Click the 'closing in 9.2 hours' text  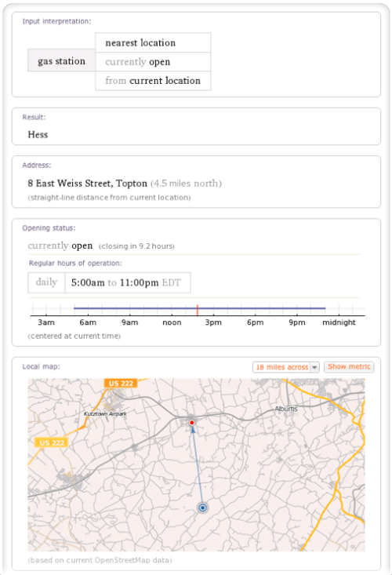pos(136,246)
